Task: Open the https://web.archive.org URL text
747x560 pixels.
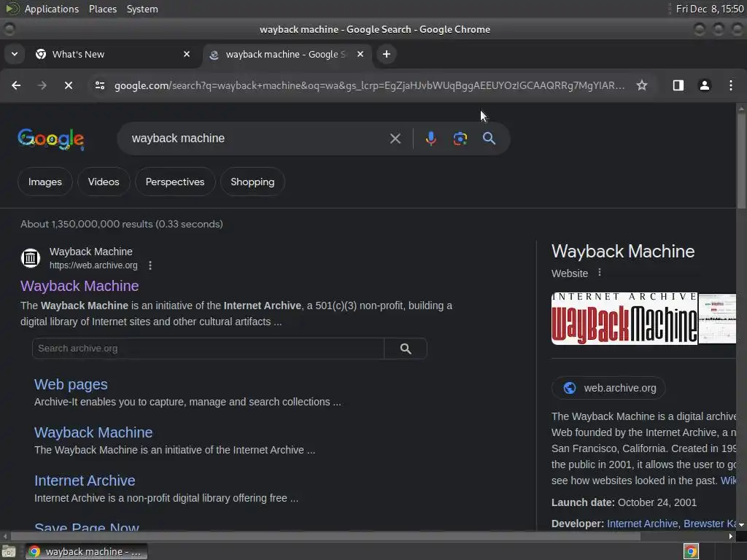Action: click(x=93, y=265)
